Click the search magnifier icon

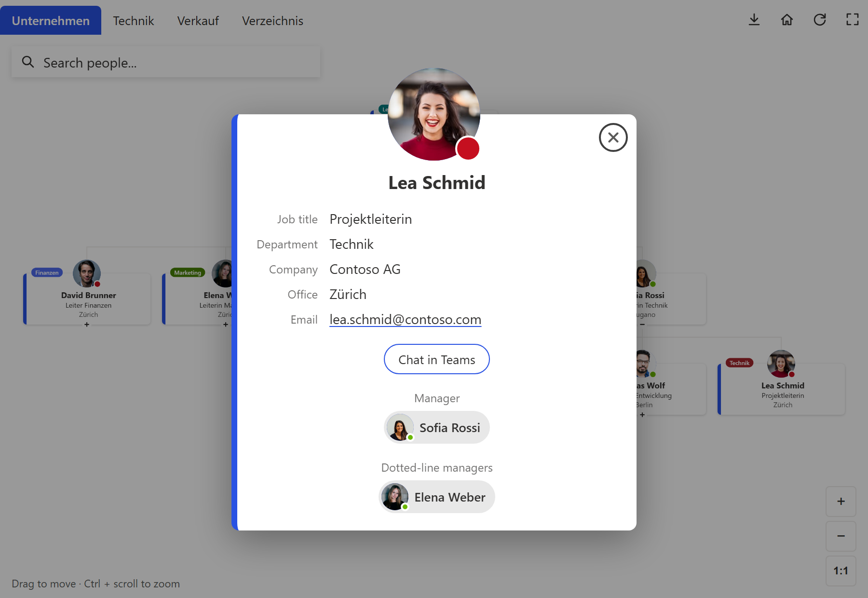[x=28, y=62]
